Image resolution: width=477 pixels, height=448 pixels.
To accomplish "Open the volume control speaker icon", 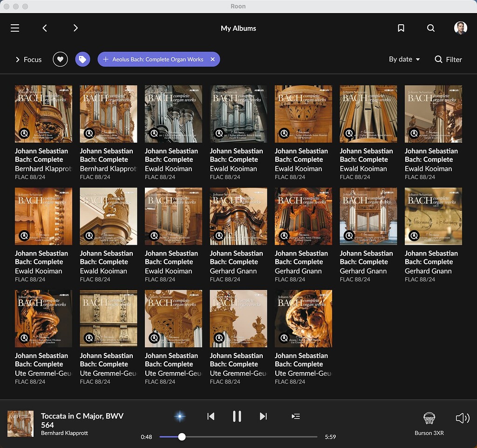I will click(x=462, y=418).
